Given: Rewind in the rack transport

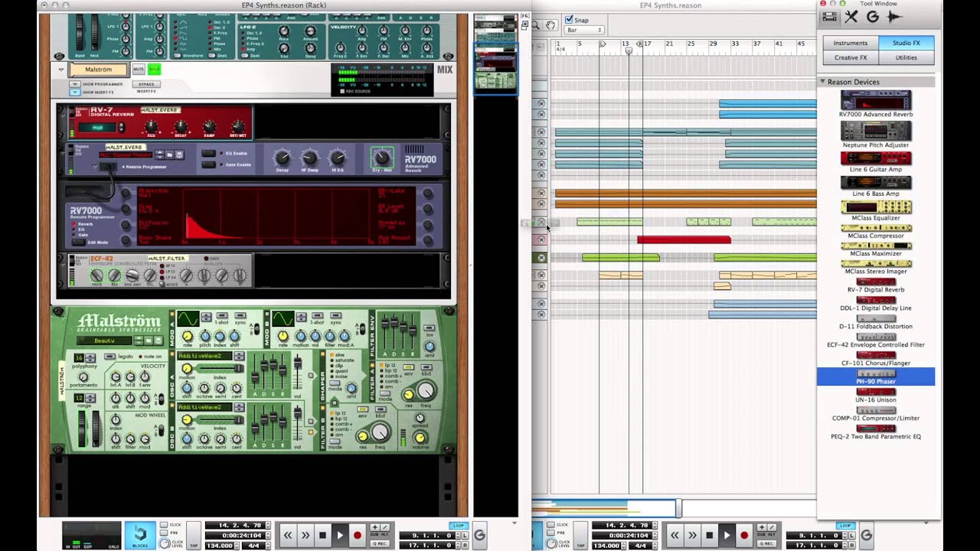Looking at the screenshot, I should (288, 535).
